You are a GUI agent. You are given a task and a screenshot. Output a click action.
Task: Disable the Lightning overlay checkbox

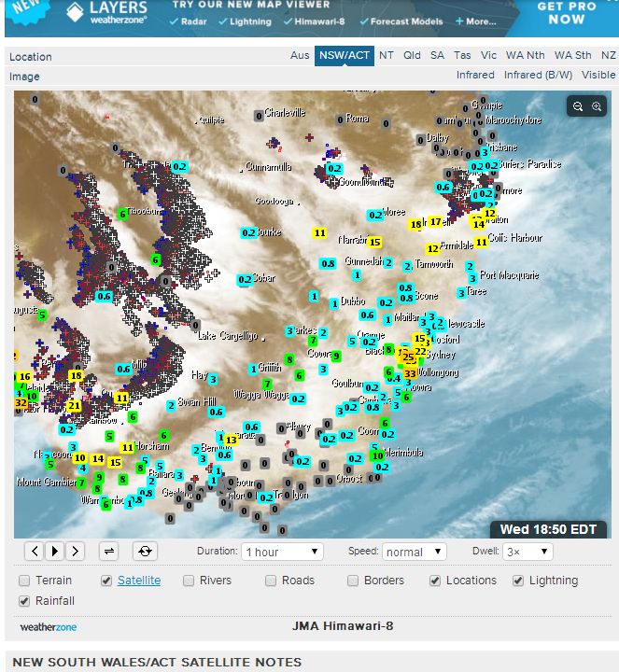518,581
